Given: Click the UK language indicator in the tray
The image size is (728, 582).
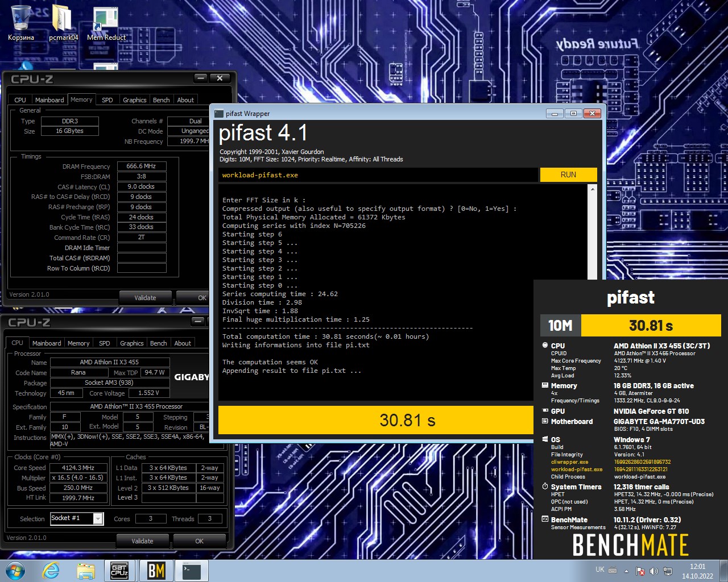Looking at the screenshot, I should click(599, 569).
